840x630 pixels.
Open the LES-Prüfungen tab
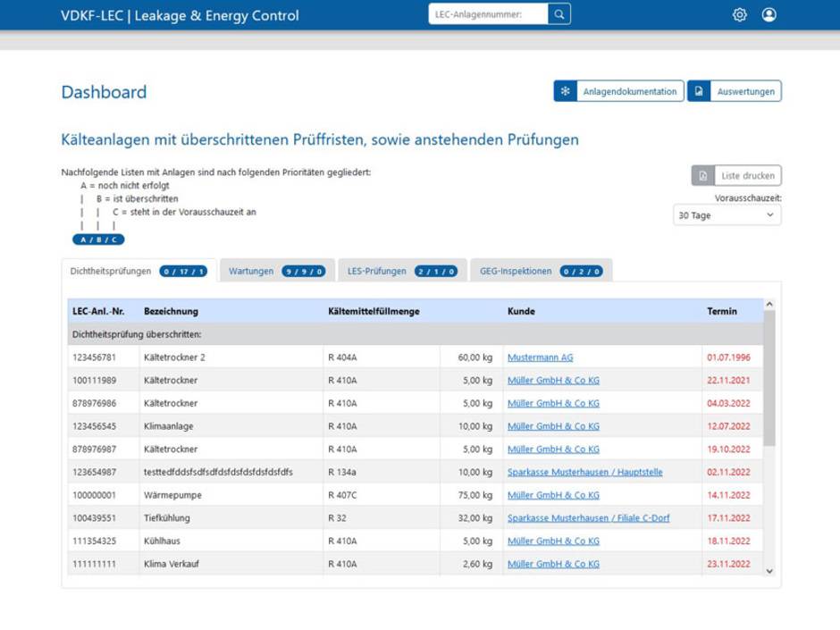pyautogui.click(x=401, y=271)
